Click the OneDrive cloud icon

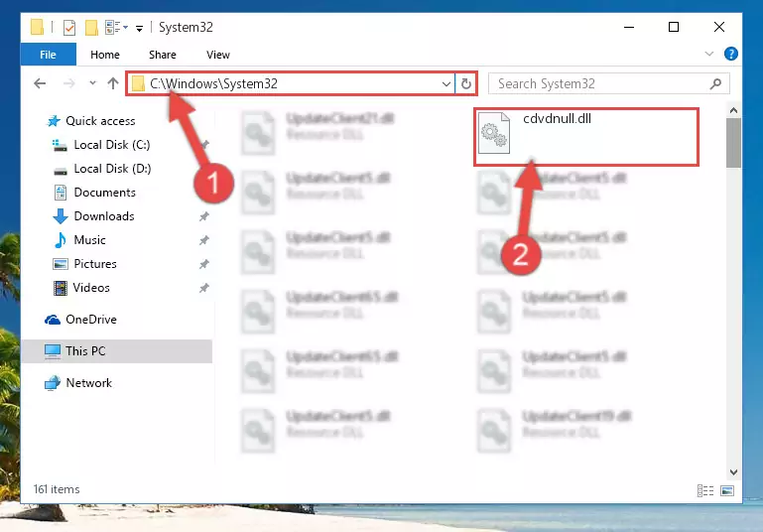53,320
